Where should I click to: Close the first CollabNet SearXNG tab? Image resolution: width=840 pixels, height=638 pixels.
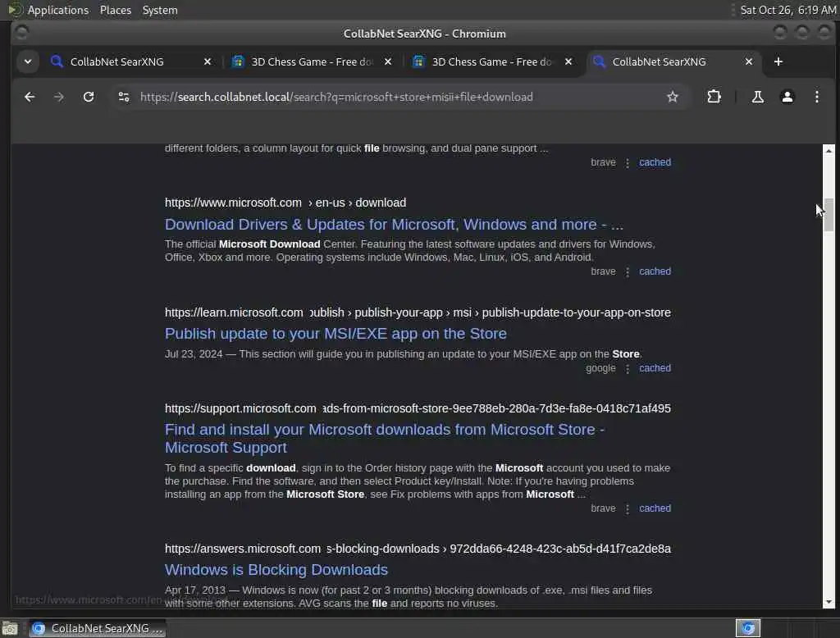pos(208,62)
